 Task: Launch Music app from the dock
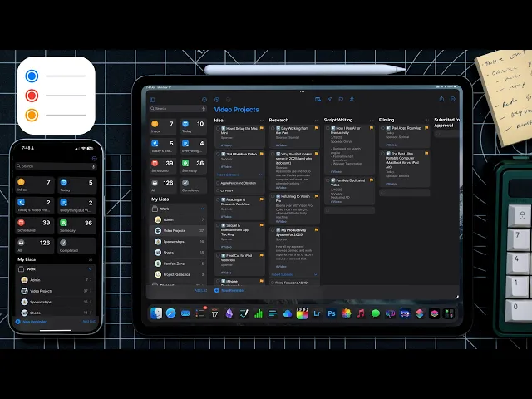pyautogui.click(x=361, y=313)
